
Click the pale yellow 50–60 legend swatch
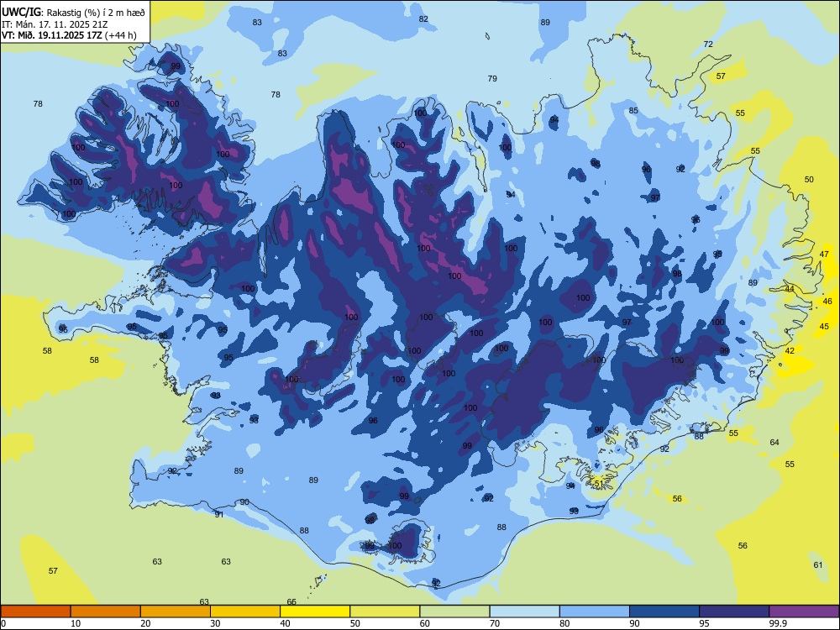click(386, 612)
